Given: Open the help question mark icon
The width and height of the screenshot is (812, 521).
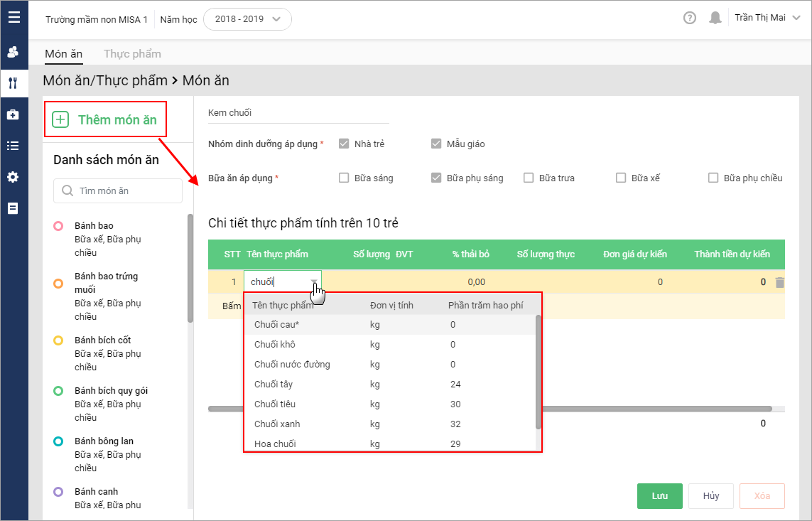Looking at the screenshot, I should pos(690,18).
